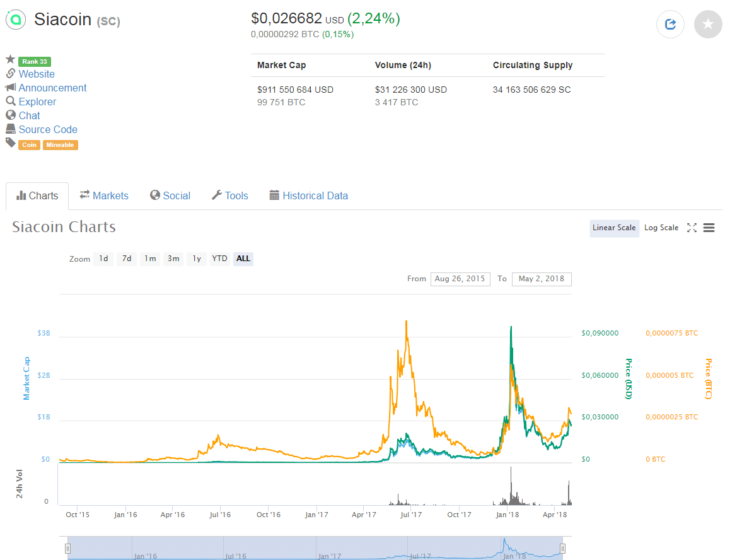The width and height of the screenshot is (754, 560).
Task: Click the tag icon beside Coin label
Action: (x=11, y=143)
